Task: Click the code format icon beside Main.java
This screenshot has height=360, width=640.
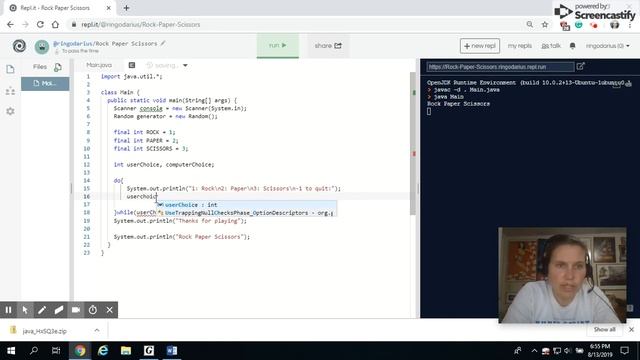Action: (132, 65)
